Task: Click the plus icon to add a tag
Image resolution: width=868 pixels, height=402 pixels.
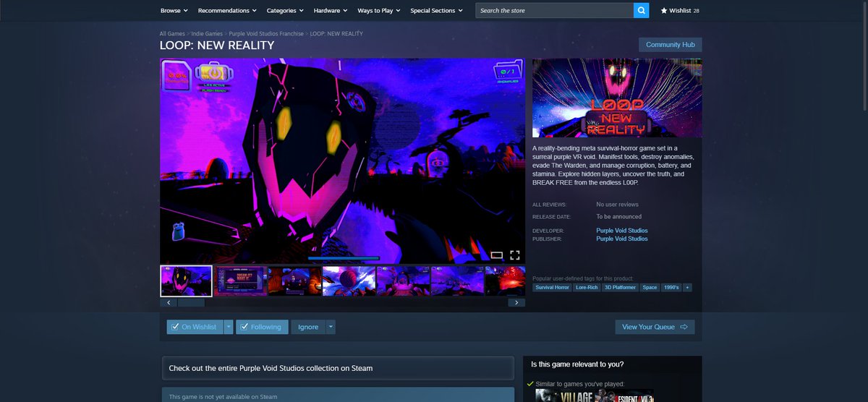Action: (x=687, y=287)
